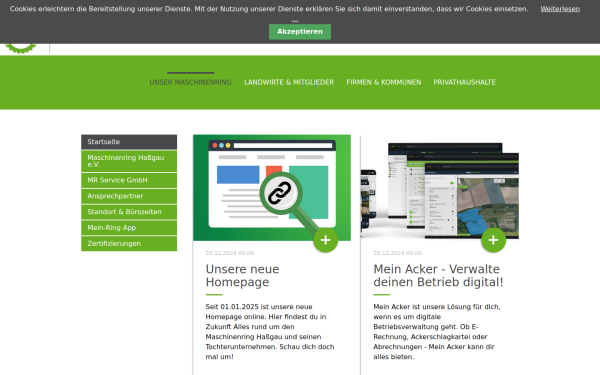This screenshot has height=375, width=600.
Task: Open the Unser Maschinenring menu
Action: [x=191, y=82]
